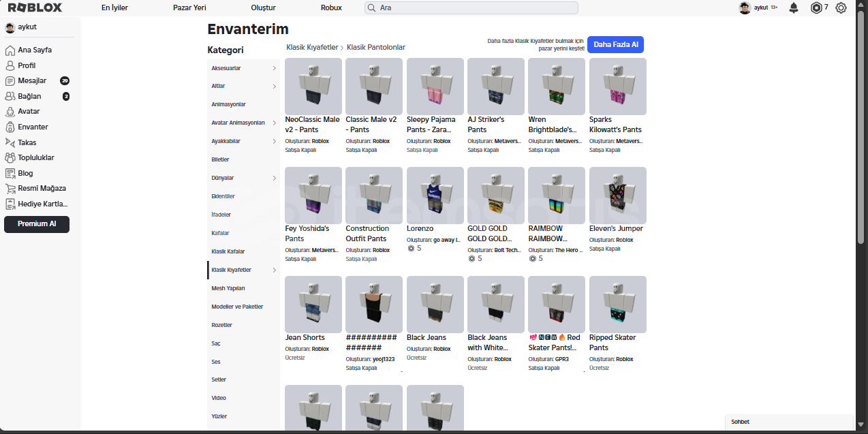Screen dimensions: 868x434
Task: Click Klasik Kıyafetler breadcrumb link
Action: [312, 47]
